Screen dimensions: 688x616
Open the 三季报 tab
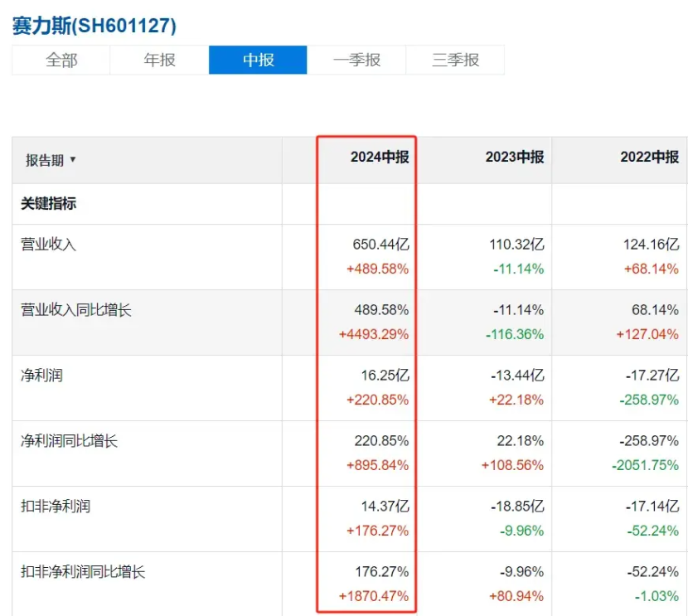click(x=455, y=61)
